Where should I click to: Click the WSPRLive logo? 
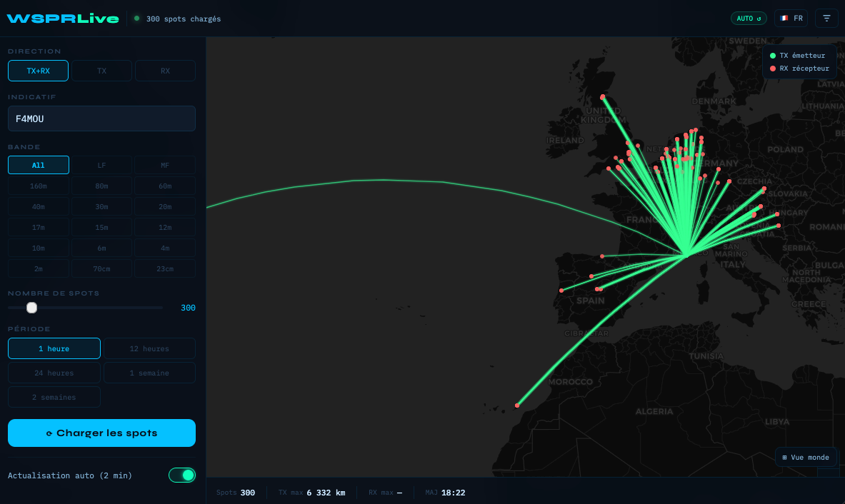coord(62,19)
